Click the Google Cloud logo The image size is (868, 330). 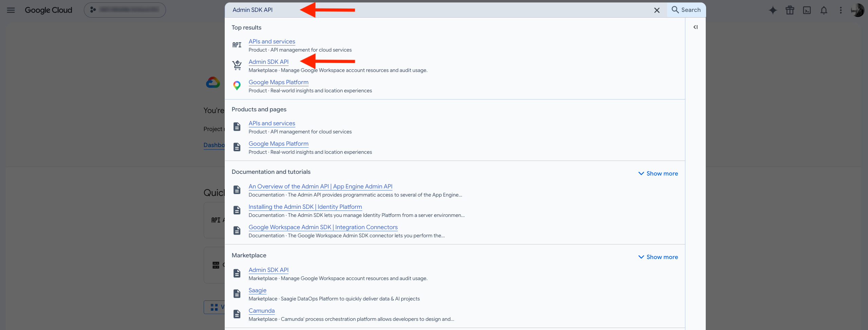pyautogui.click(x=49, y=10)
